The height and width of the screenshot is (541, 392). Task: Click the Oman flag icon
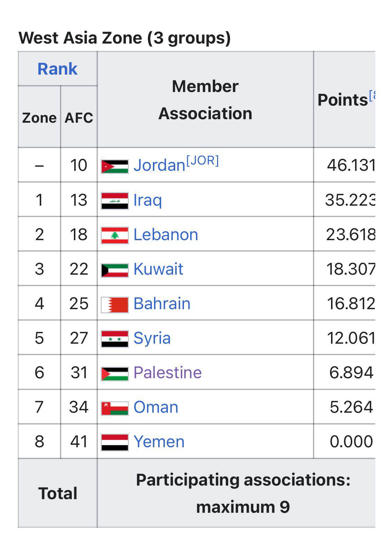pos(115,408)
